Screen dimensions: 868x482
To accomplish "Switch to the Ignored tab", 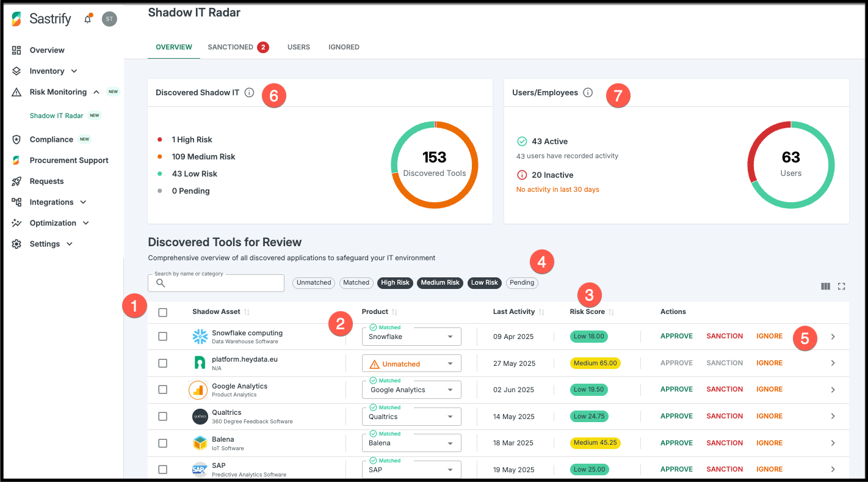I will [344, 47].
